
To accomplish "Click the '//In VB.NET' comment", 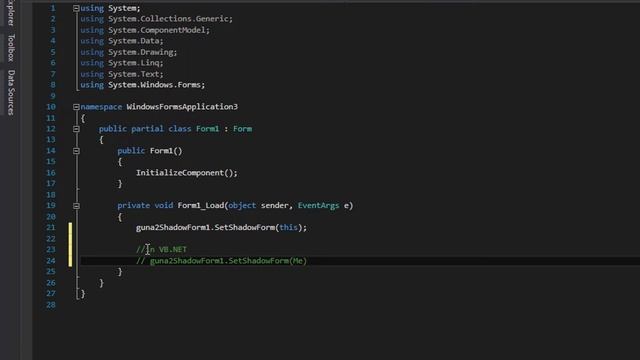I will click(x=161, y=249).
